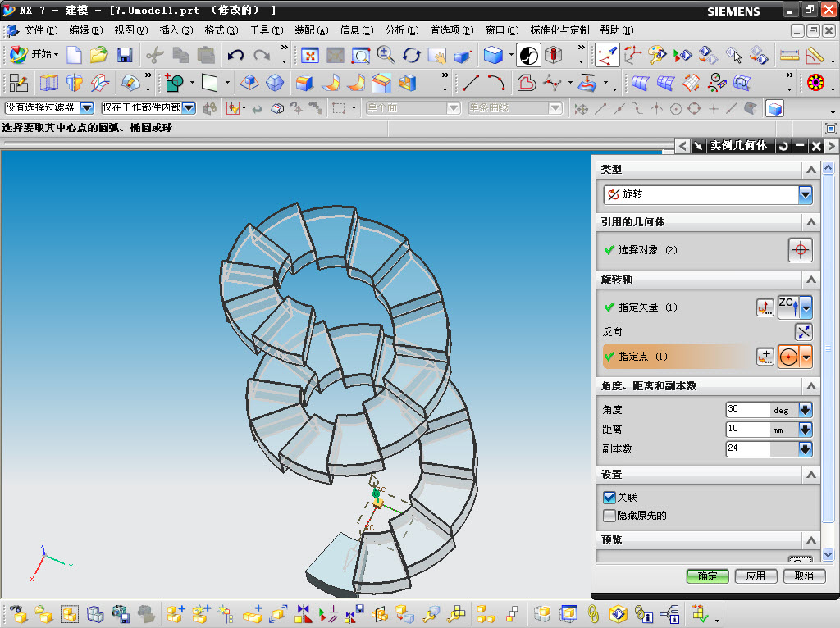Click the arc center point type icon
840x628 pixels.
pos(788,357)
